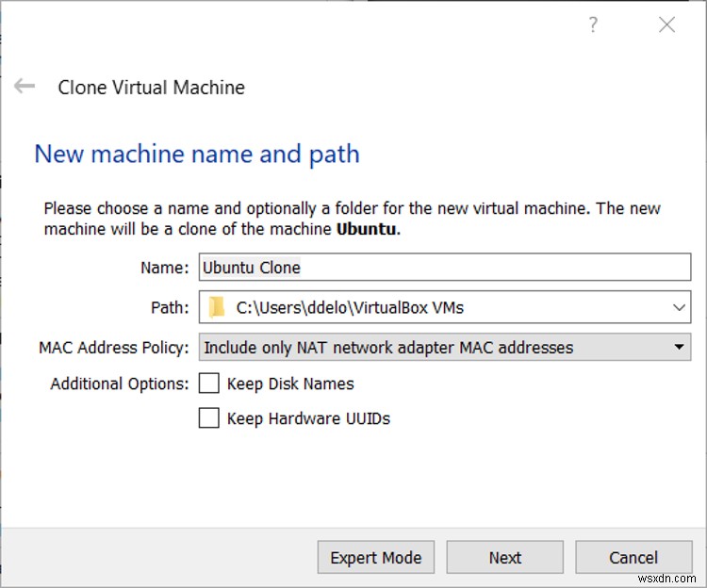Click the 'New machine name and path' heading
This screenshot has height=588, width=707.
point(197,155)
